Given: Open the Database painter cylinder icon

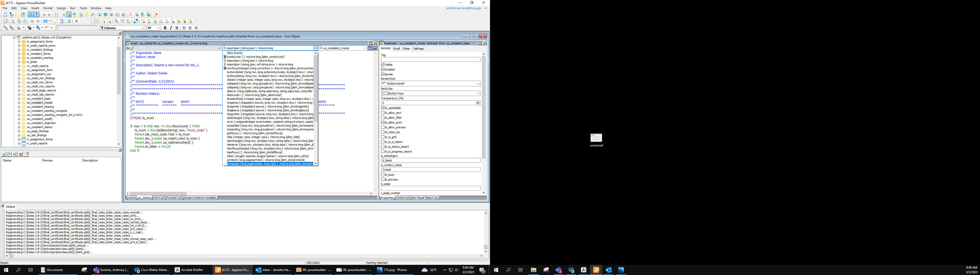Looking at the screenshot, I should pos(86,15).
